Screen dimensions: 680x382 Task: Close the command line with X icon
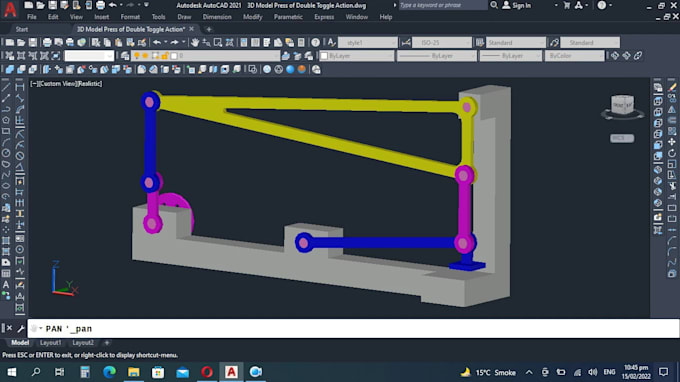9,328
